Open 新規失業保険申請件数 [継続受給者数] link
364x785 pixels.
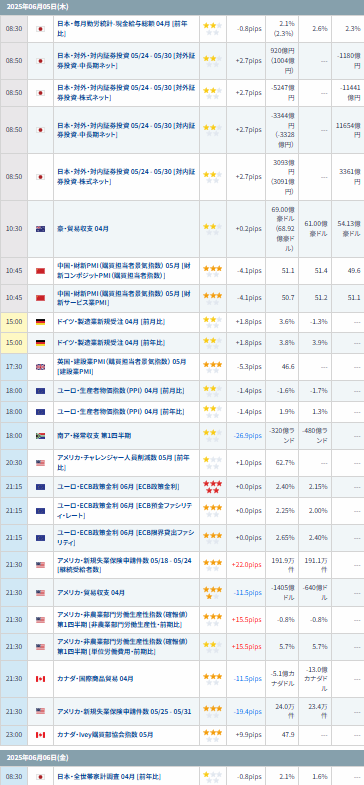(x=124, y=565)
